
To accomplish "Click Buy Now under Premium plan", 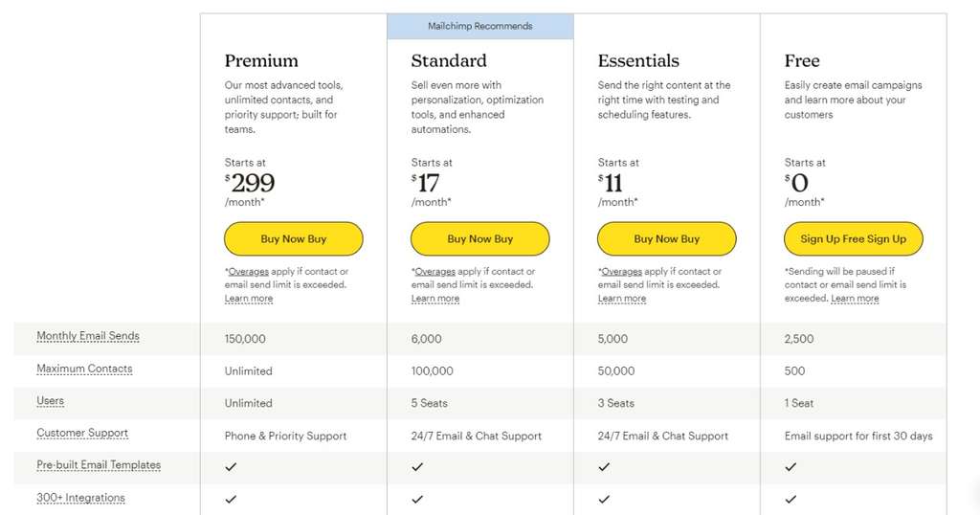I will [x=293, y=238].
